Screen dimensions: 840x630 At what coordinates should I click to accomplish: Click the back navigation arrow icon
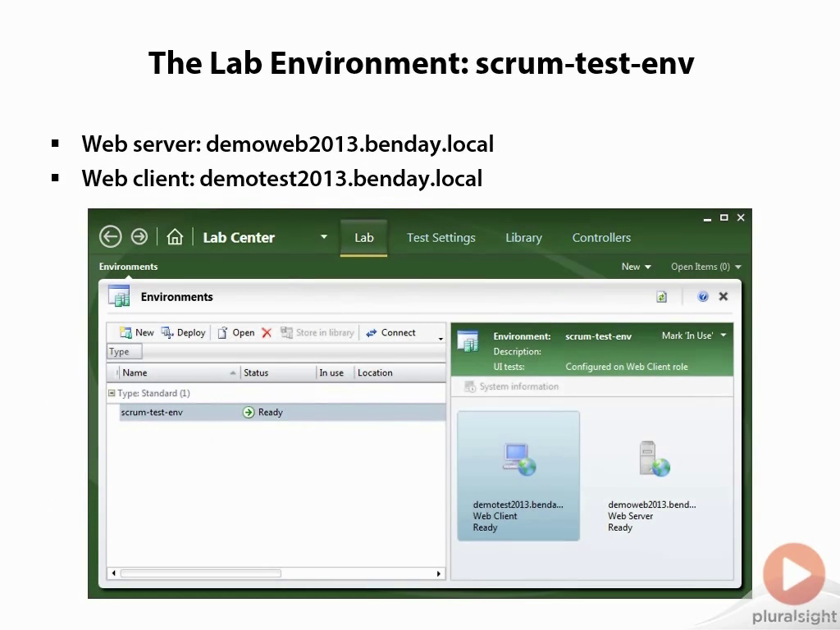pos(111,237)
